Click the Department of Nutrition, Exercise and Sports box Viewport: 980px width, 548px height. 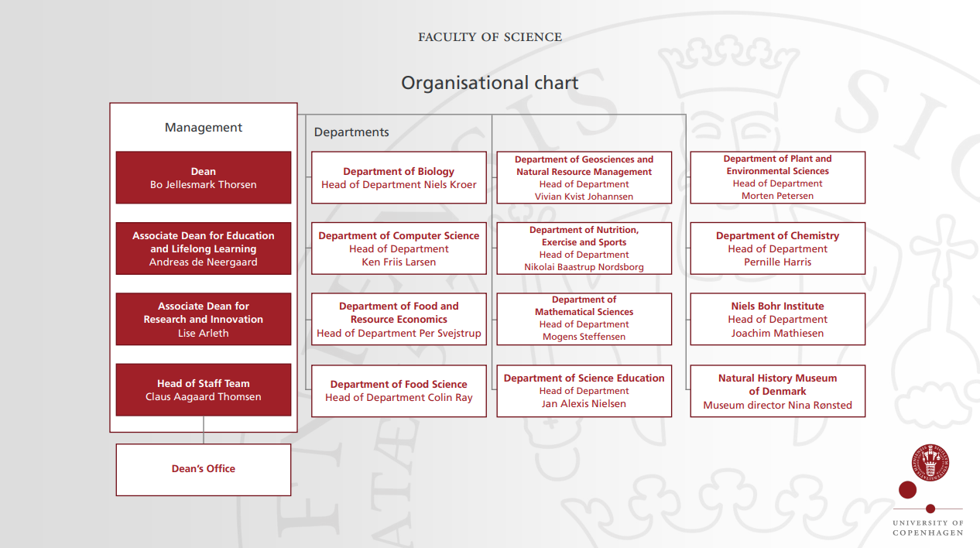point(584,248)
